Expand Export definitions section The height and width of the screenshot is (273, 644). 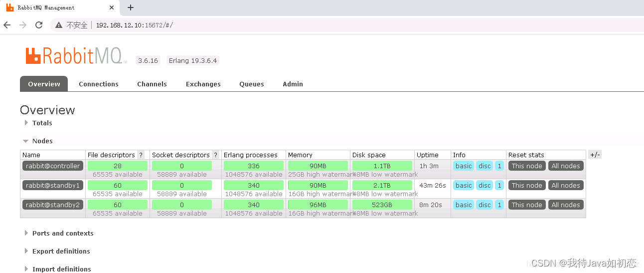click(57, 251)
